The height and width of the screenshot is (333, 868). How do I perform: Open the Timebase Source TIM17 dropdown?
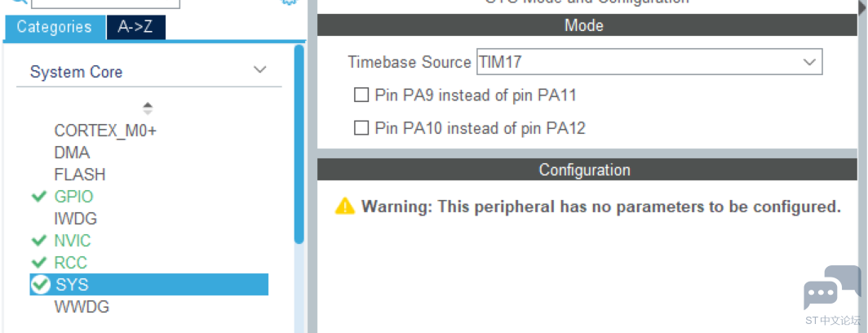click(649, 61)
